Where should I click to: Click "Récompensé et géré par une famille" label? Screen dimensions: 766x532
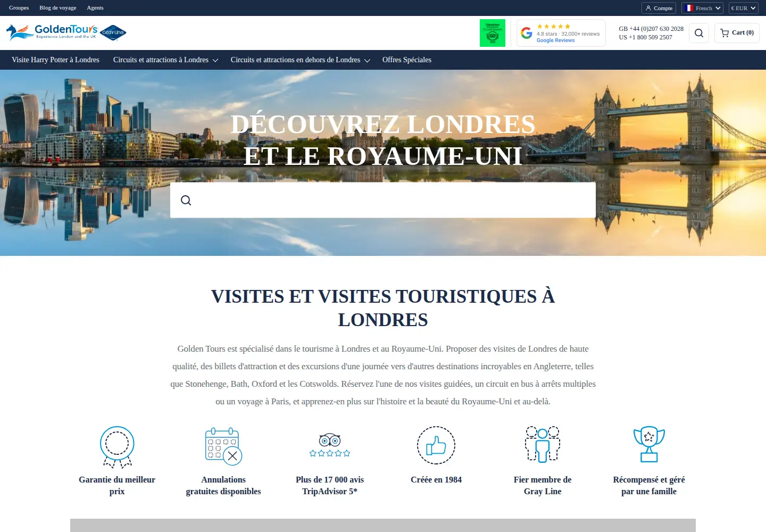pos(649,485)
